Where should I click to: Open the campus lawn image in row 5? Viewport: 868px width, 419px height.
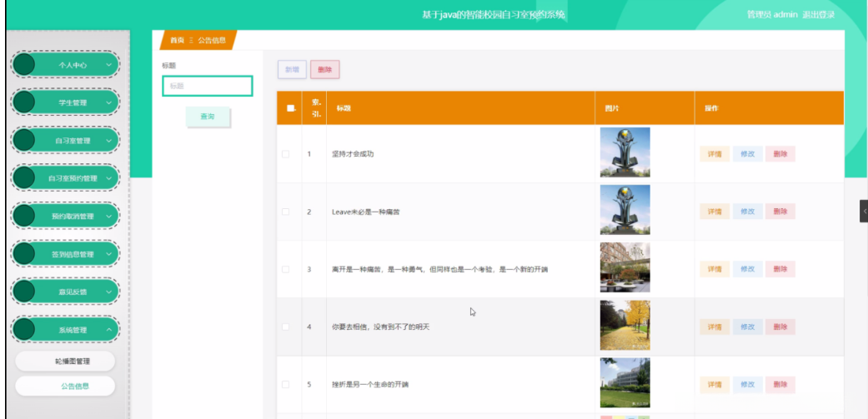pyautogui.click(x=625, y=383)
